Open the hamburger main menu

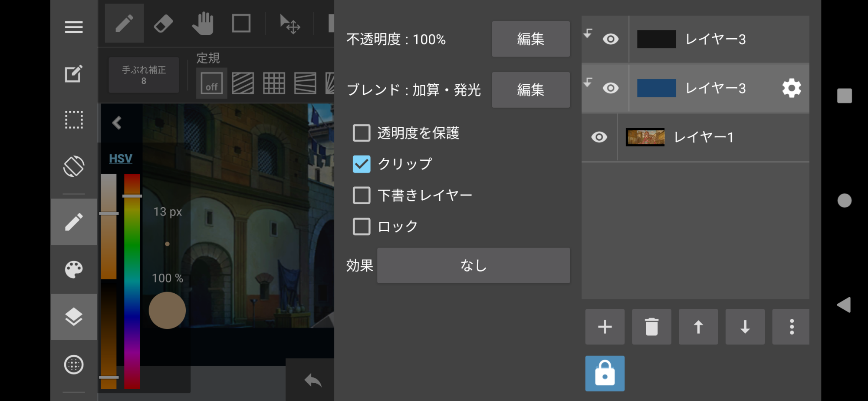coord(73,27)
